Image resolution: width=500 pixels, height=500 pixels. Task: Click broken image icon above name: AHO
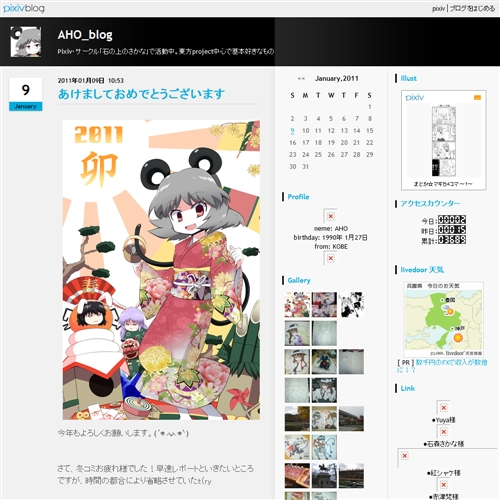(x=330, y=216)
